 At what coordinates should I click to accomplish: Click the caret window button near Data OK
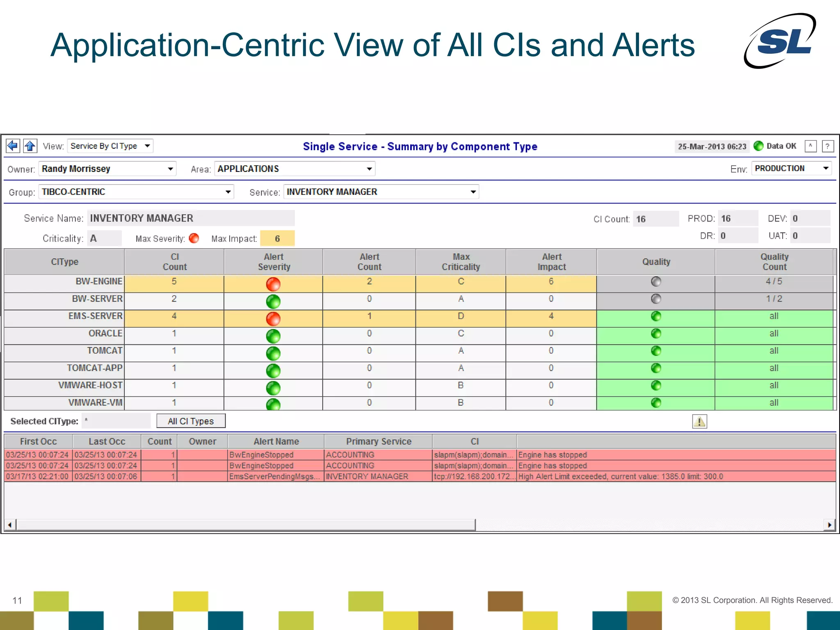pos(810,146)
